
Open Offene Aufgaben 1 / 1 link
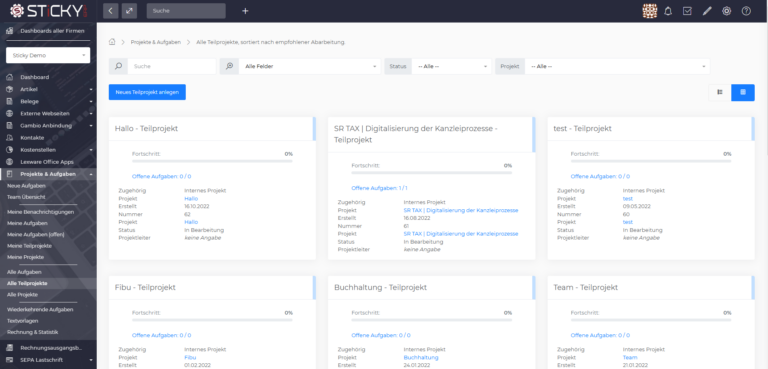[380, 188]
